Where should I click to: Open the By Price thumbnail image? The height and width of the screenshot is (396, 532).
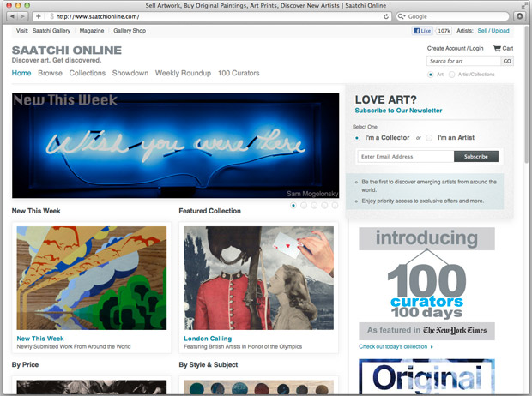tap(92, 387)
